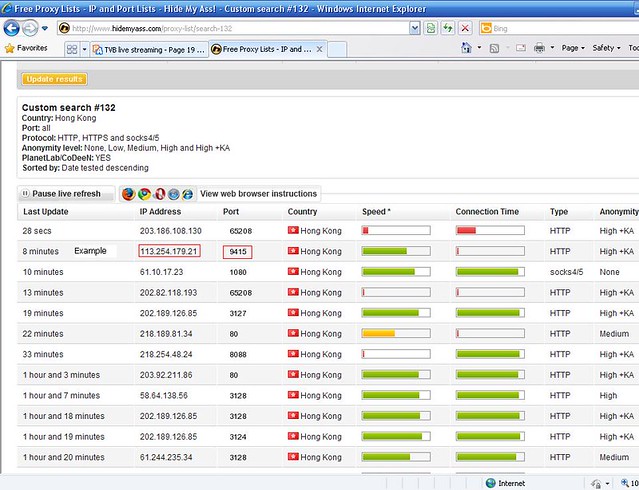Stop loading with the red X icon
639x490 pixels.
pyautogui.click(x=465, y=29)
